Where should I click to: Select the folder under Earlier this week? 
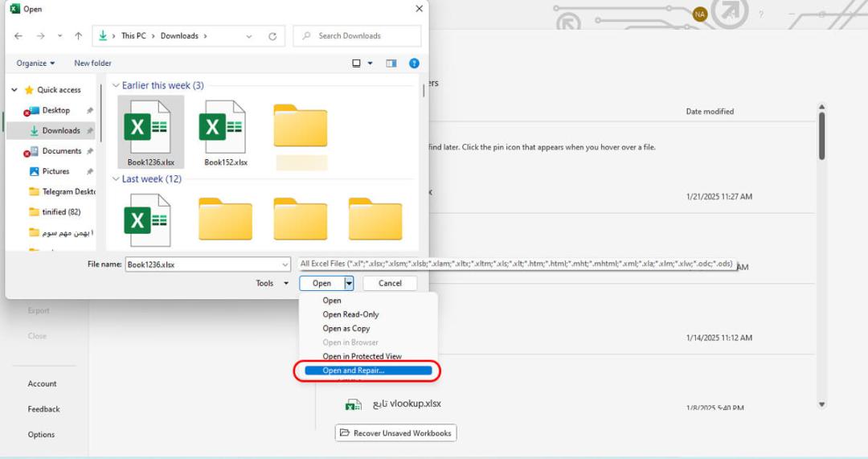tap(300, 125)
